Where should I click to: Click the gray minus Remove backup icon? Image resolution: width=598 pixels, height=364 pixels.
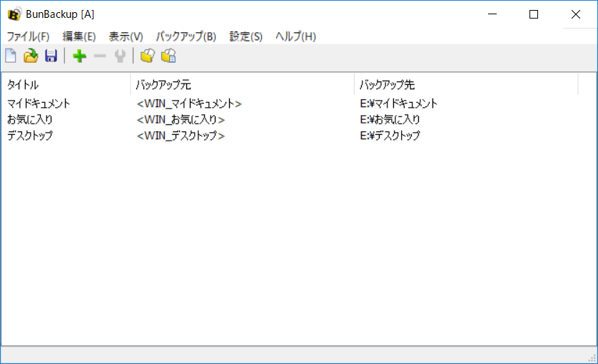click(99, 56)
